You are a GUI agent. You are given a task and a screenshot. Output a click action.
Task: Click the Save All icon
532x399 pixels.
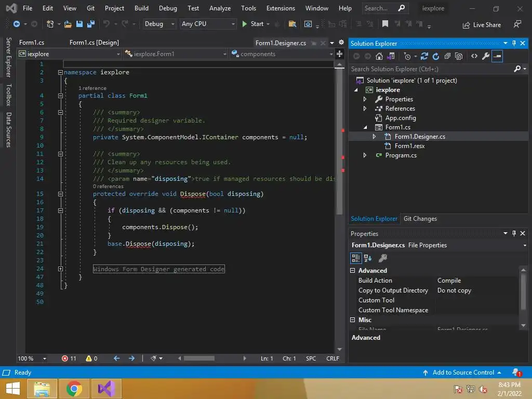[91, 24]
